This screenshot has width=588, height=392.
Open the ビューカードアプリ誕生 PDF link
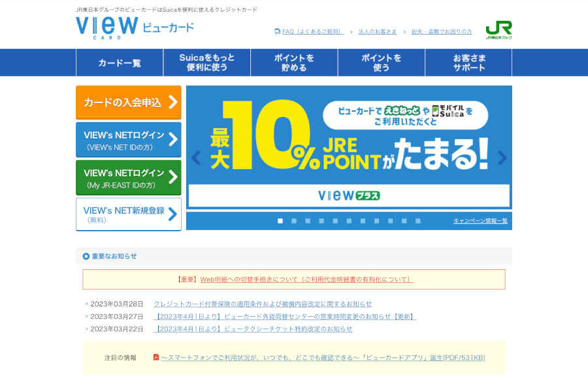(323, 358)
